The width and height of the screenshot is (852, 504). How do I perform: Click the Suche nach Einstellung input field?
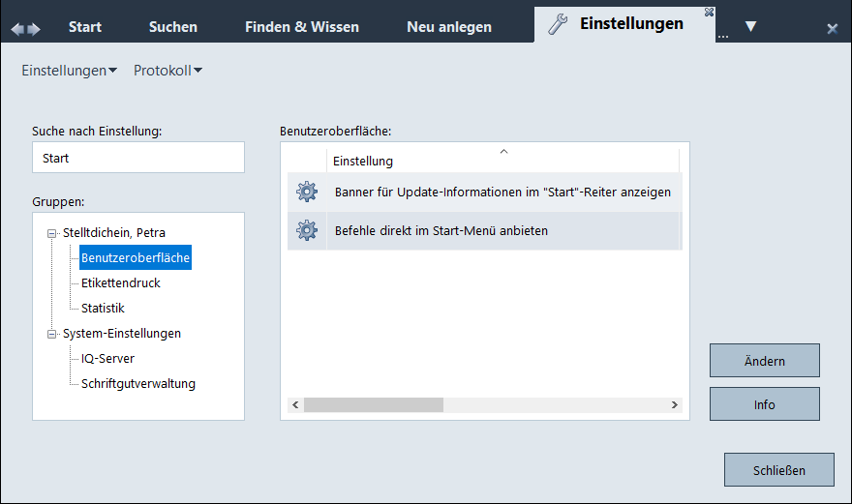[137, 158]
